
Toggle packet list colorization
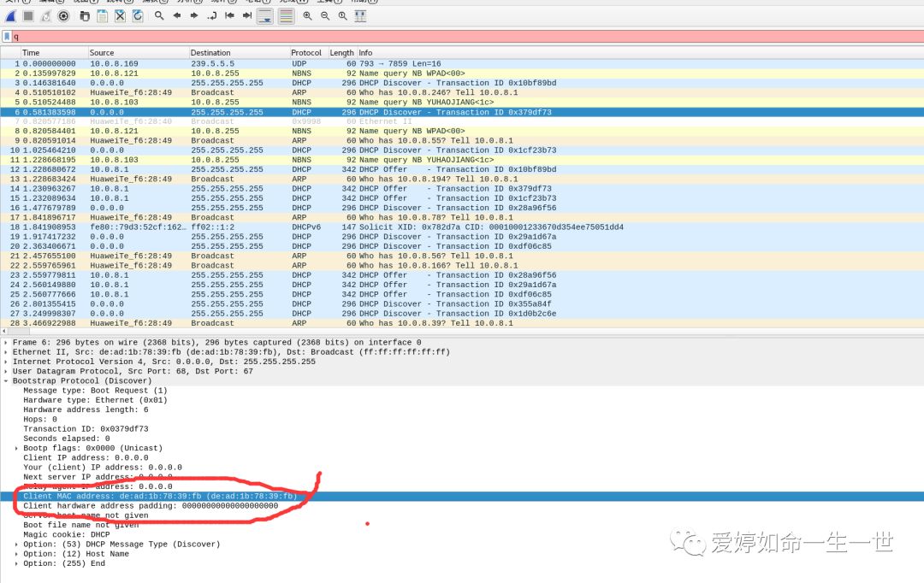click(286, 16)
